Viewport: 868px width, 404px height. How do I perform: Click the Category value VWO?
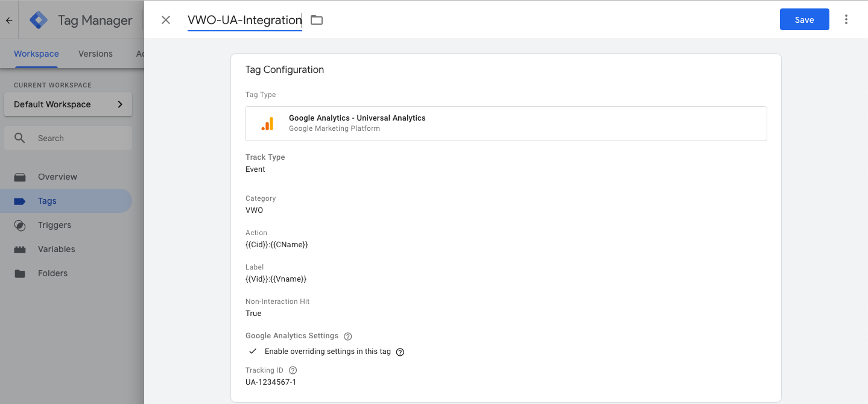[254, 210]
